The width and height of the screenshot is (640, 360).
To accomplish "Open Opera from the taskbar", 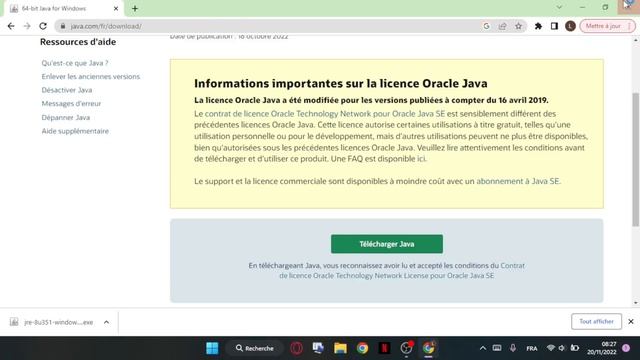I will click(297, 348).
